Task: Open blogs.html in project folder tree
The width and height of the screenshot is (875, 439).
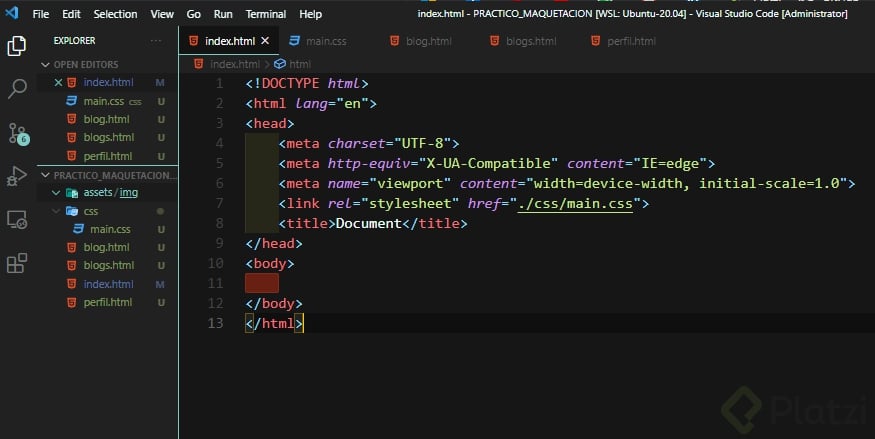Action: point(108,266)
